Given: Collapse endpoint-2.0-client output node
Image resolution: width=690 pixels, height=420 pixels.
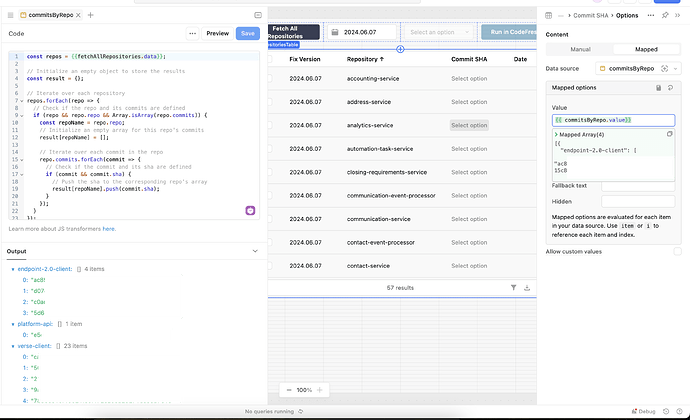Looking at the screenshot, I should pos(13,269).
